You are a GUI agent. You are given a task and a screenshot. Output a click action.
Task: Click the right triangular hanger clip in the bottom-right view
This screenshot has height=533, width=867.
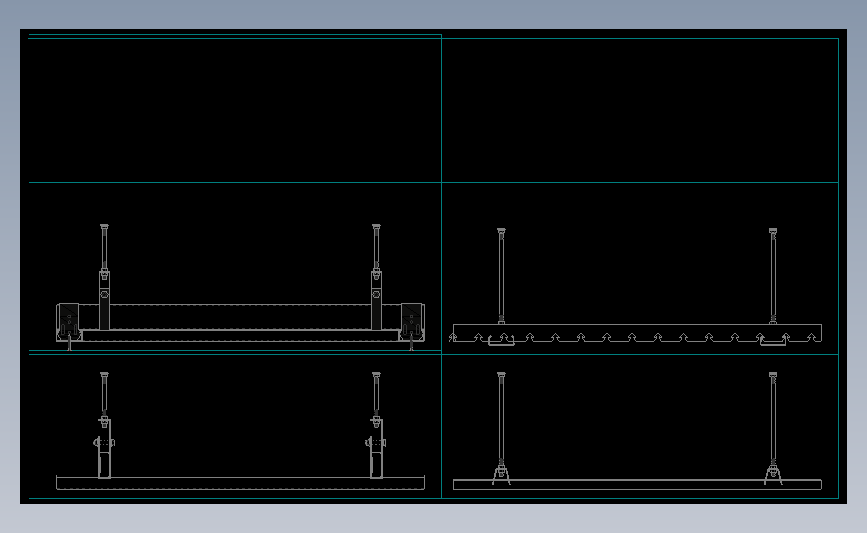click(773, 474)
